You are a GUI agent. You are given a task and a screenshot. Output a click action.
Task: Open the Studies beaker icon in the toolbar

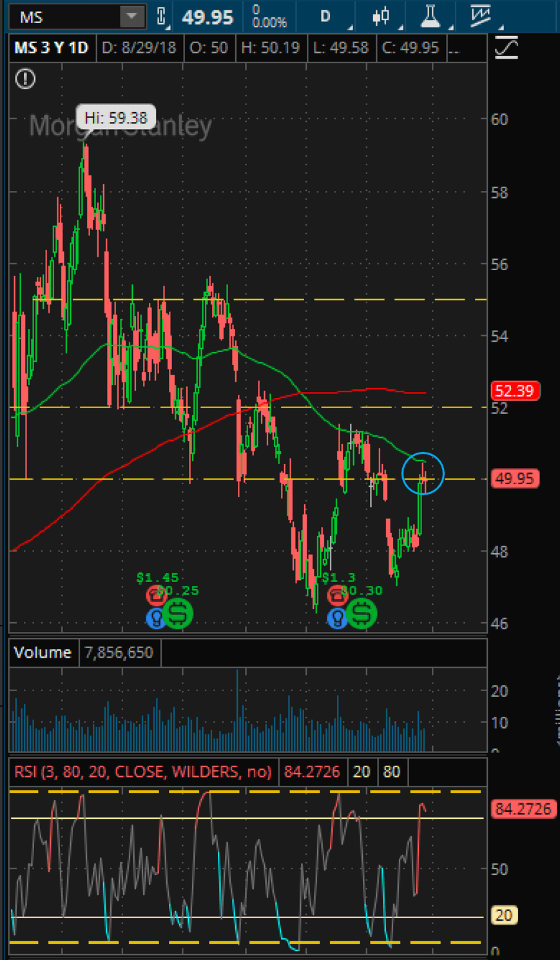click(x=430, y=17)
